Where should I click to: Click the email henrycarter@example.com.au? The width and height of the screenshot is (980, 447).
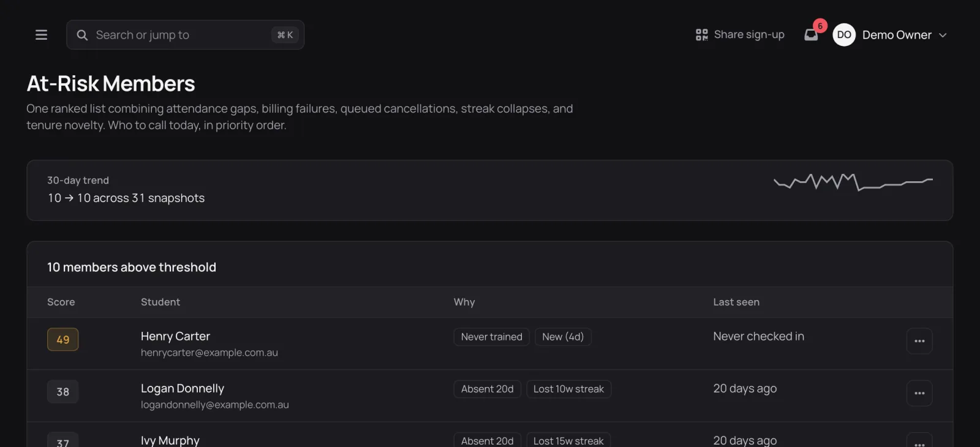(209, 353)
